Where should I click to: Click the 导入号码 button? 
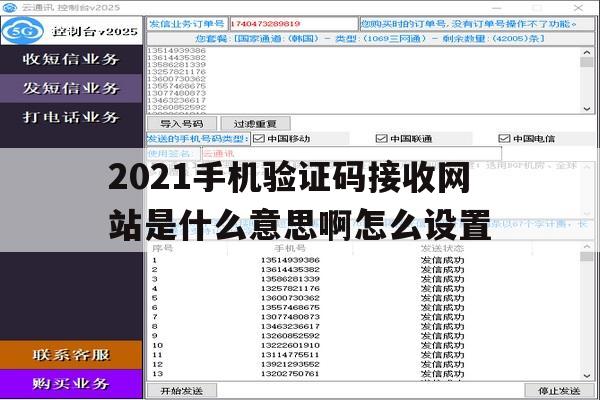point(182,124)
